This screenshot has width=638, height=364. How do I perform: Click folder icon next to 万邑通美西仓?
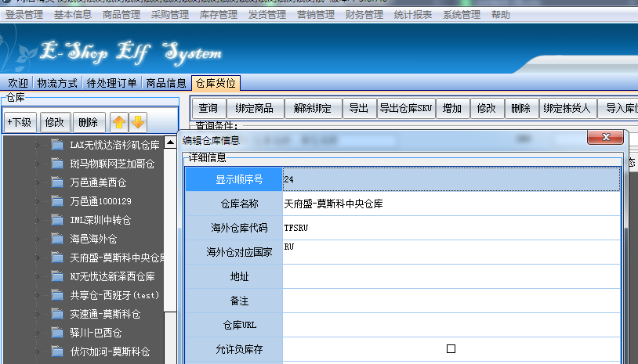56,182
